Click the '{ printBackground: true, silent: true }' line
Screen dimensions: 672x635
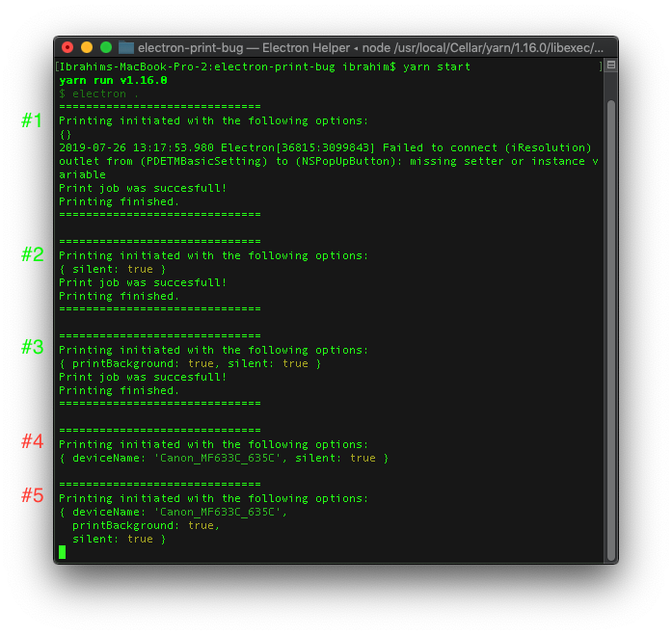click(190, 363)
